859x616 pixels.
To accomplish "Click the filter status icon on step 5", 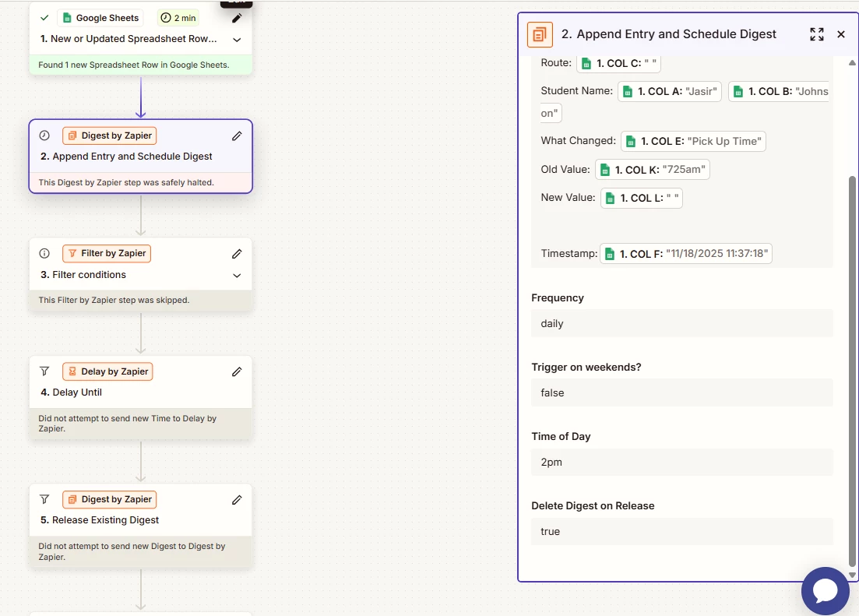I will [44, 499].
